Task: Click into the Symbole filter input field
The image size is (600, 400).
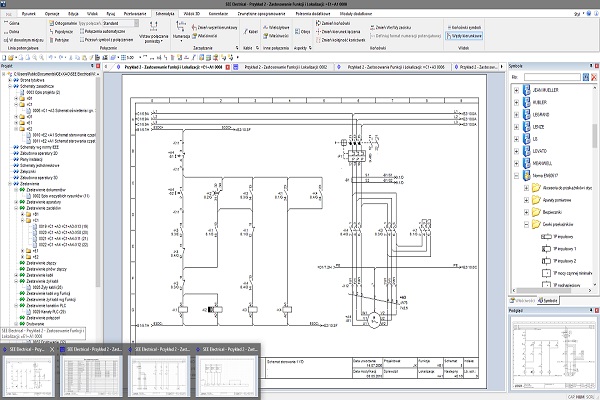Action: (552, 77)
